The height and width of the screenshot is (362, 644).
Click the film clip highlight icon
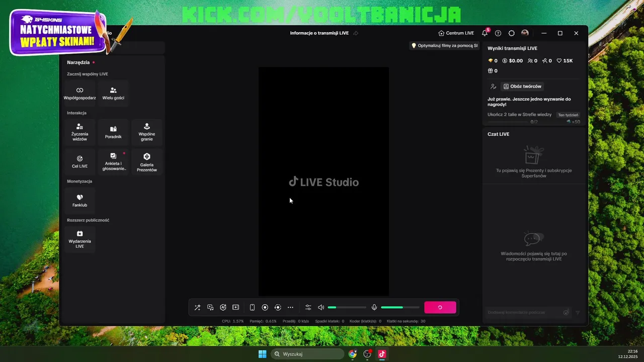235,307
